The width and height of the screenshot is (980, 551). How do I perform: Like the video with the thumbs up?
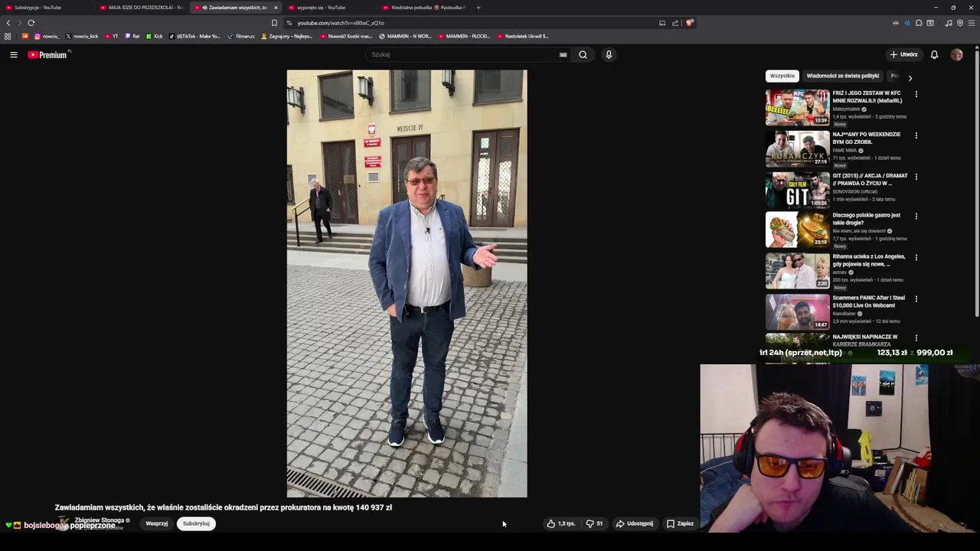(x=560, y=523)
